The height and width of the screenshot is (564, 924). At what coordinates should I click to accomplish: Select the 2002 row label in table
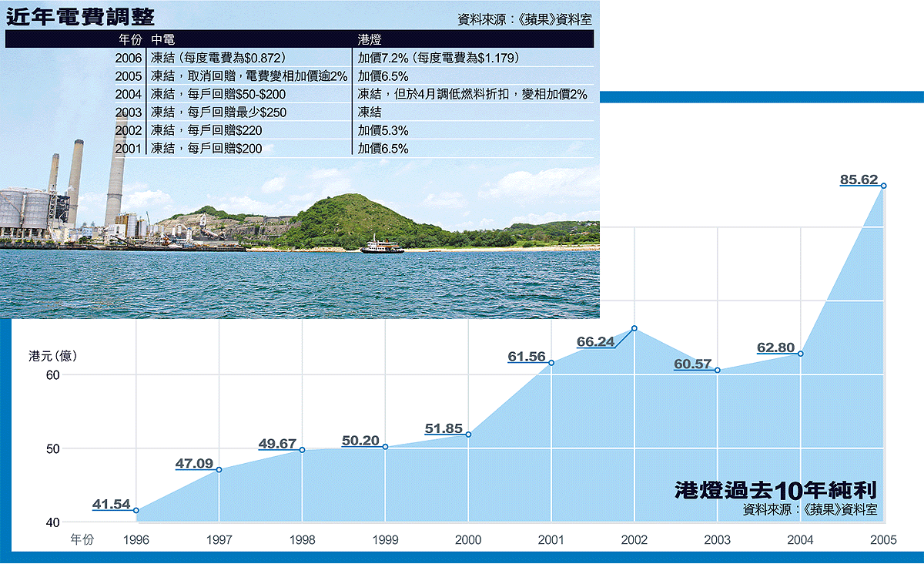129,130
